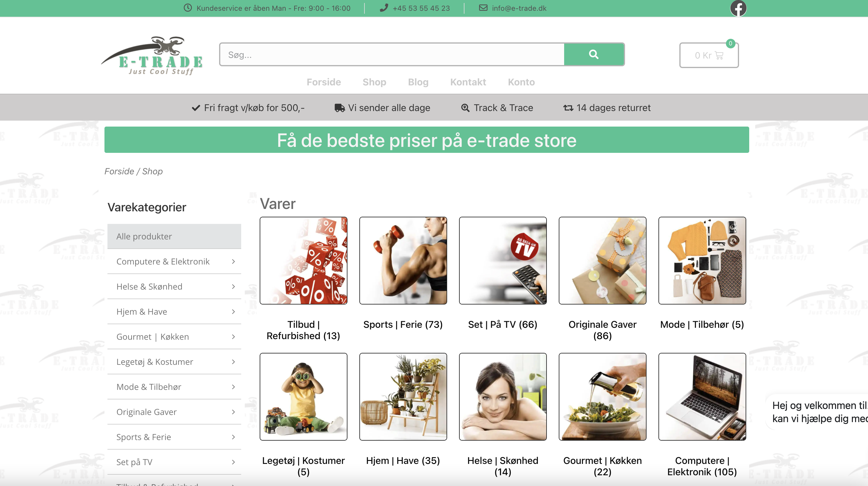Click the Track & Trace search icon
868x486 pixels.
tap(465, 108)
